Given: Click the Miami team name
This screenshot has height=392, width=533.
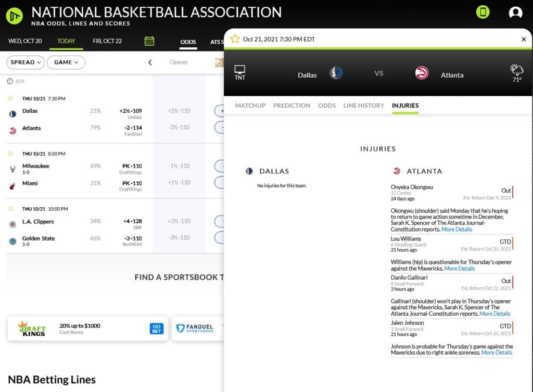Looking at the screenshot, I should 30,183.
